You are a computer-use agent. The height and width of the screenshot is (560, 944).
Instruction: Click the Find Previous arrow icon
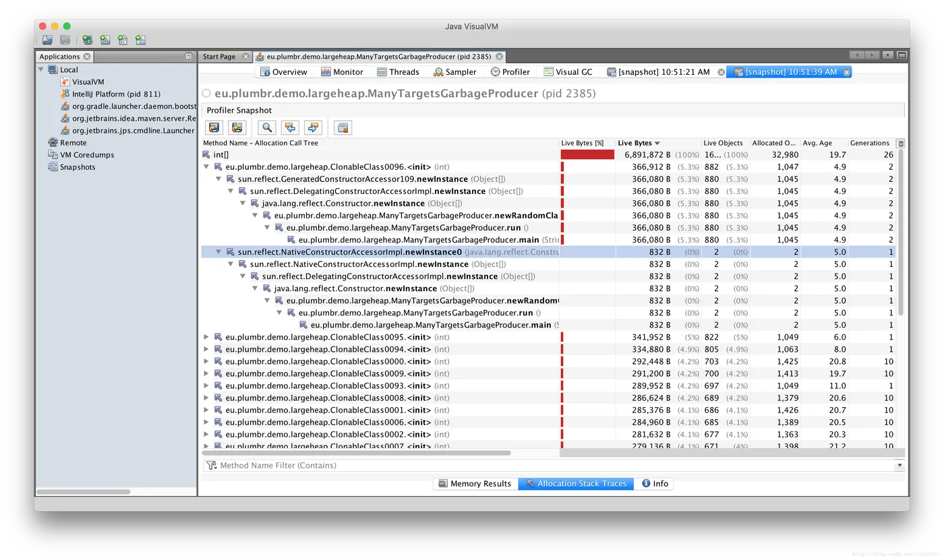(x=290, y=127)
